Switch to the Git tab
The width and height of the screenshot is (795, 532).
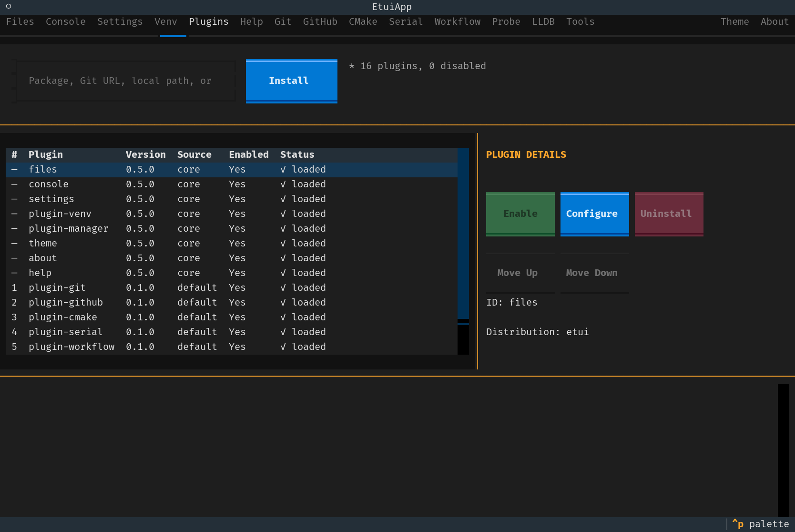pos(283,21)
